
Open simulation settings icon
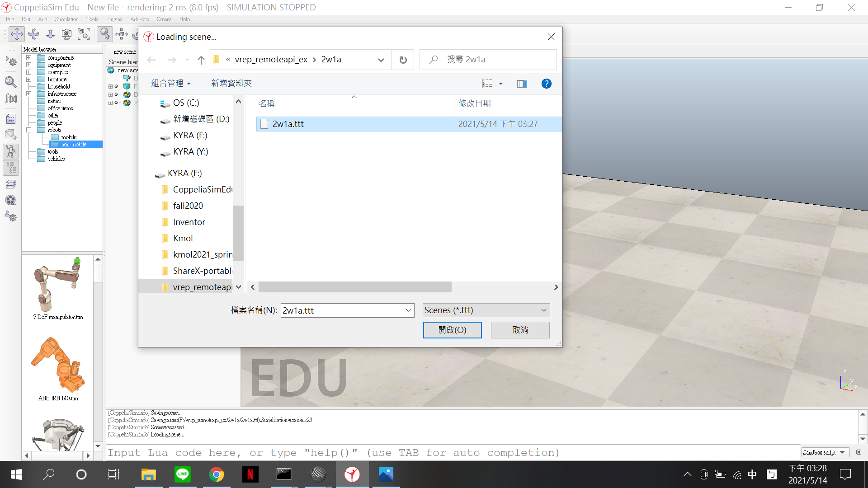pyautogui.click(x=11, y=61)
